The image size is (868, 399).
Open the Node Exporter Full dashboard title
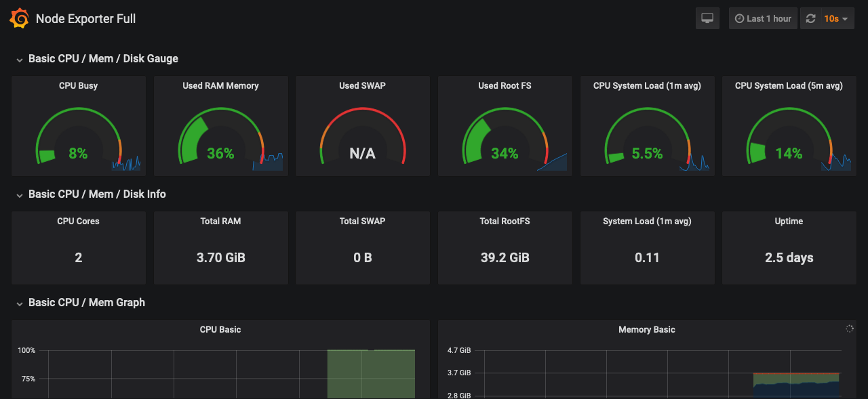click(86, 19)
